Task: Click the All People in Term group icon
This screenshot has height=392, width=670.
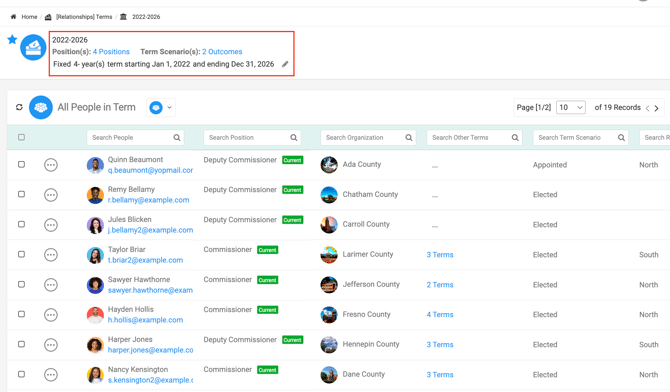Action: pyautogui.click(x=41, y=107)
